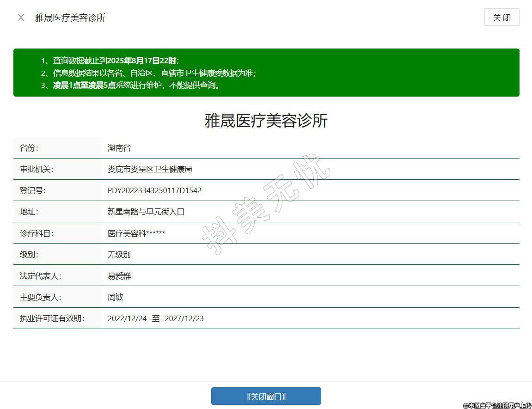Screen dimensions: 532x409
Task: Select the 无级别 level value
Action: (119, 255)
